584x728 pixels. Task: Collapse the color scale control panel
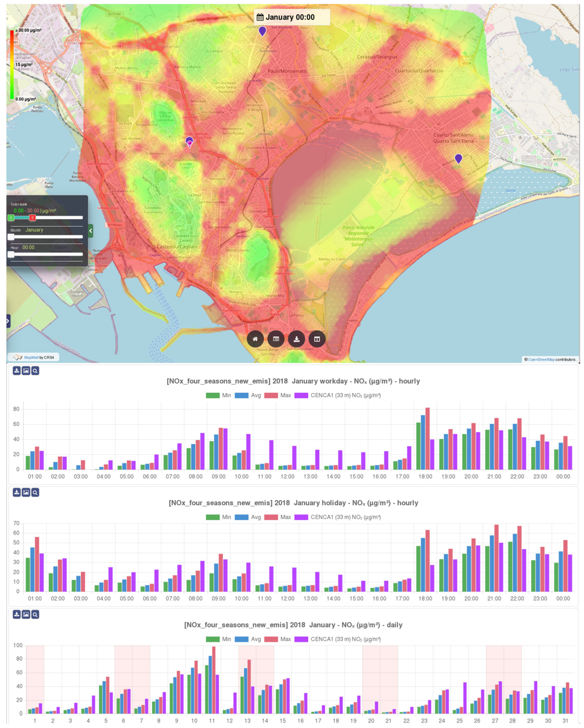(90, 231)
